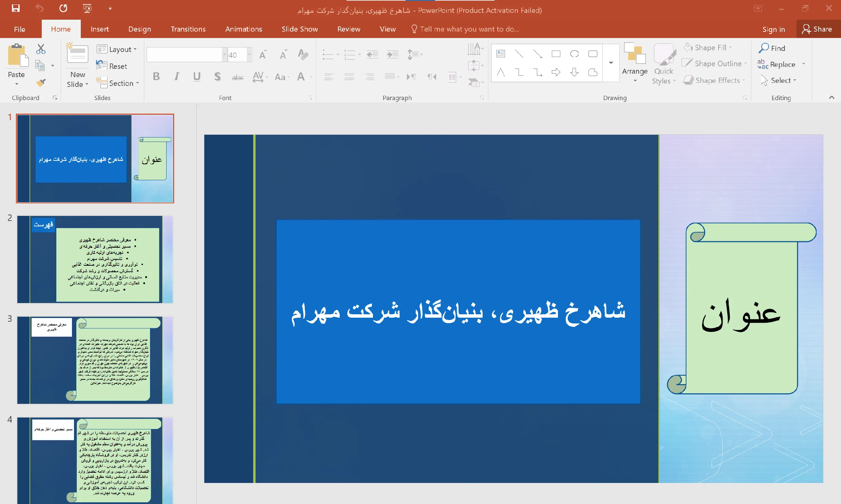Image resolution: width=841 pixels, height=504 pixels.
Task: Open the Shape Outline color menu
Action: coord(715,63)
